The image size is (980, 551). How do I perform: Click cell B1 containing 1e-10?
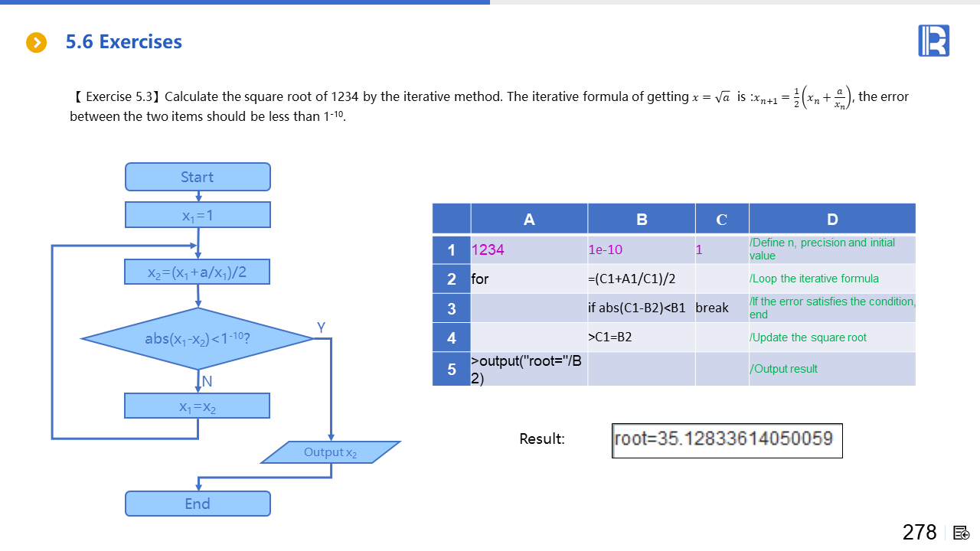tap(642, 249)
